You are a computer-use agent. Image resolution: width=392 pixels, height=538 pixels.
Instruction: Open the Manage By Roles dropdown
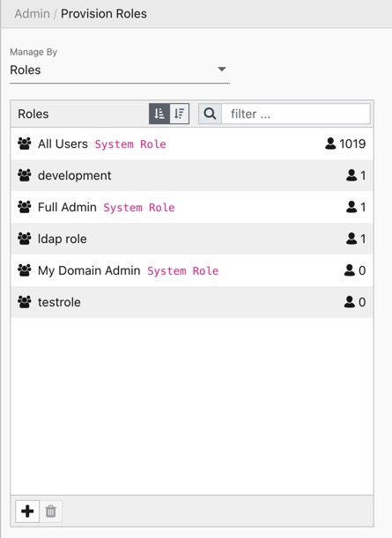(120, 70)
